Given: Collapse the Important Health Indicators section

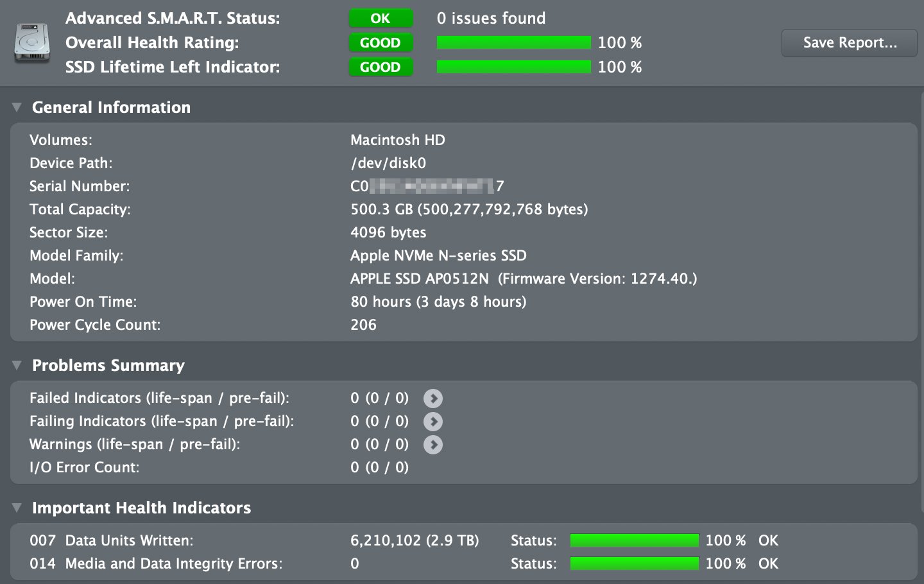Looking at the screenshot, I should [x=17, y=508].
